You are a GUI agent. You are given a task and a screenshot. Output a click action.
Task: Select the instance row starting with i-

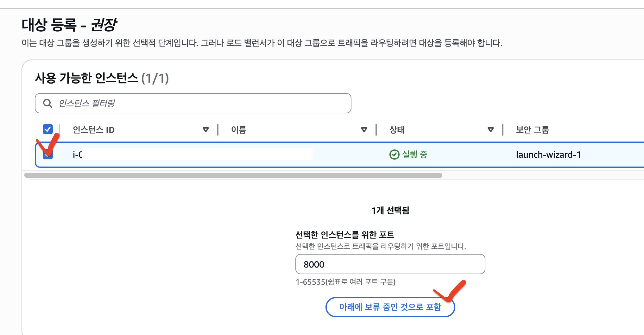pos(339,155)
